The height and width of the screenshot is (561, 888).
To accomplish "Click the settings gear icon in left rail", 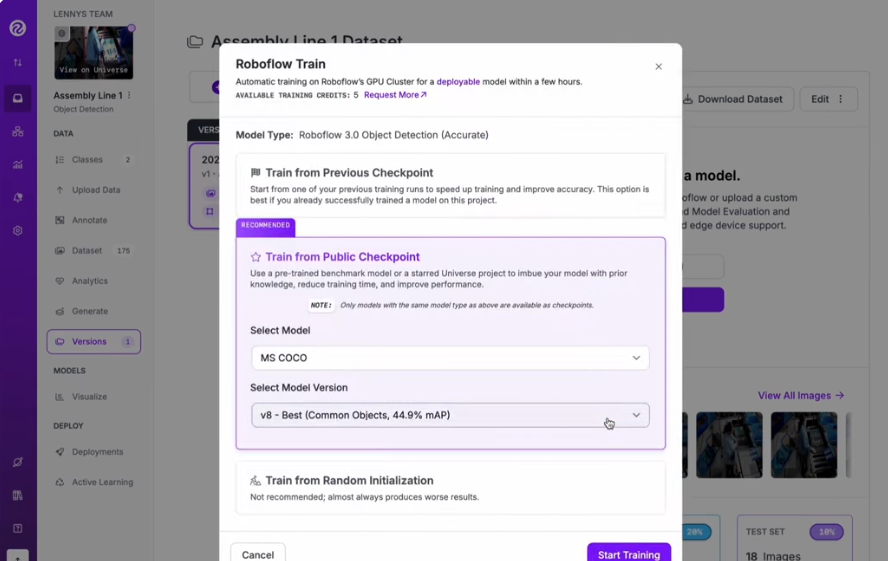I will 17,230.
